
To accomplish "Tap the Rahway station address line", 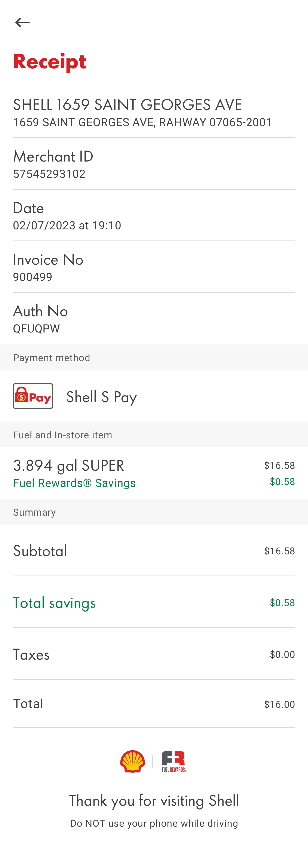I will point(142,122).
